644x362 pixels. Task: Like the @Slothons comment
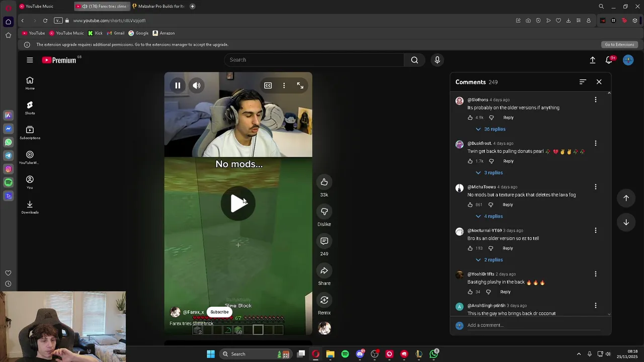click(x=470, y=118)
